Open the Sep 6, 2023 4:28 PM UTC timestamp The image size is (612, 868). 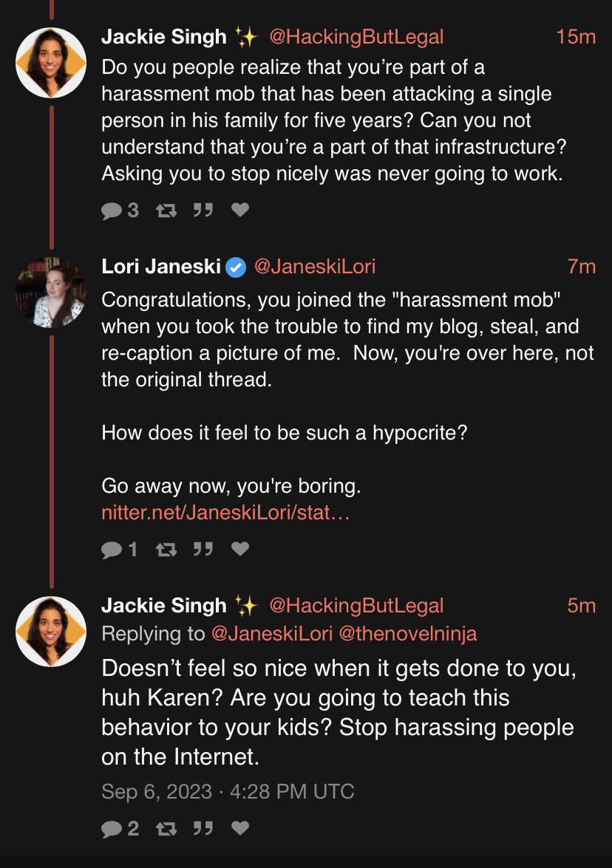[x=228, y=792]
